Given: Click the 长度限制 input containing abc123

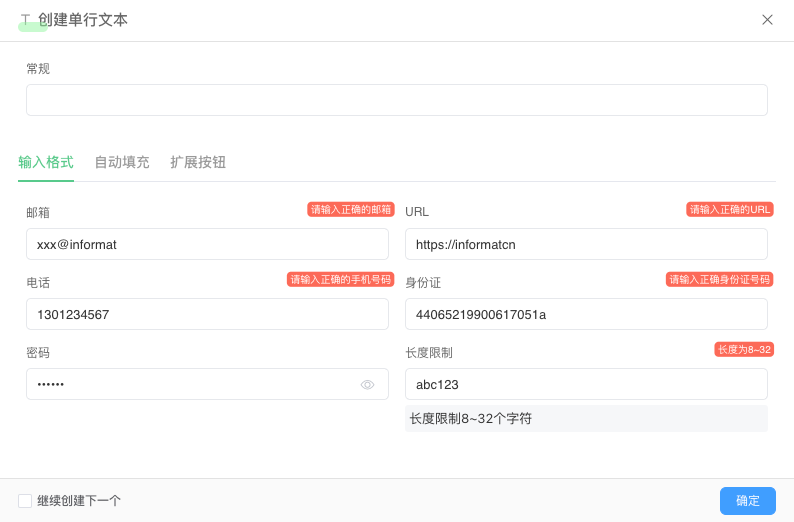Looking at the screenshot, I should tap(586, 384).
